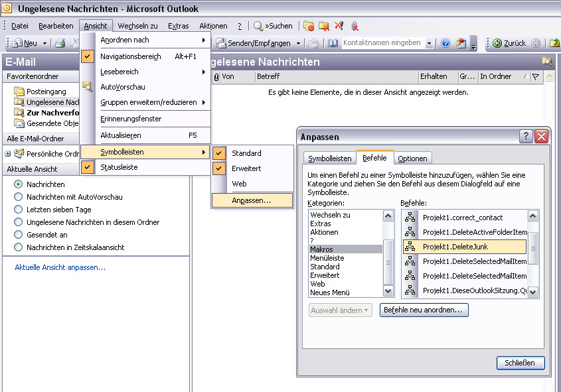This screenshot has height=392, width=561.
Task: Open the address book icon
Action: 333,43
